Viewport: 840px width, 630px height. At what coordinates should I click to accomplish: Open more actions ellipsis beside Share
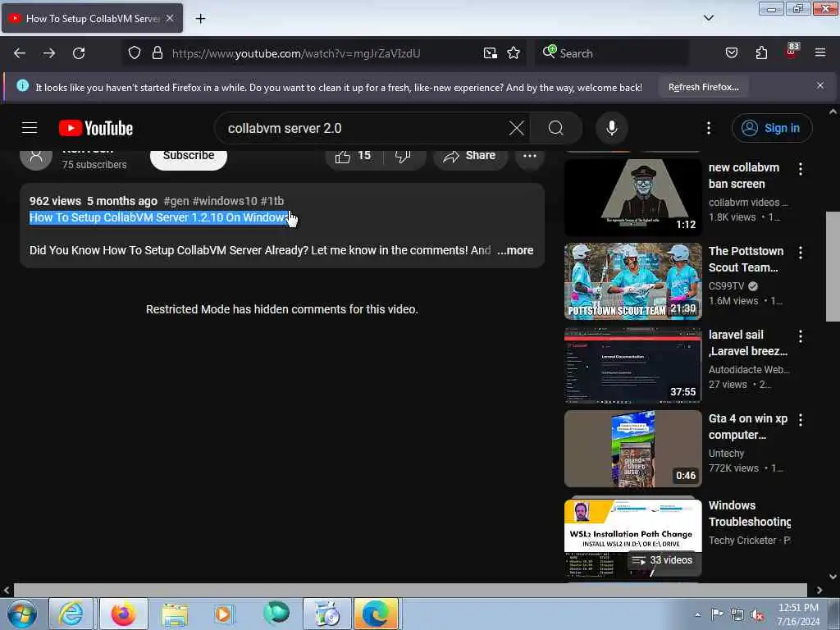529,156
